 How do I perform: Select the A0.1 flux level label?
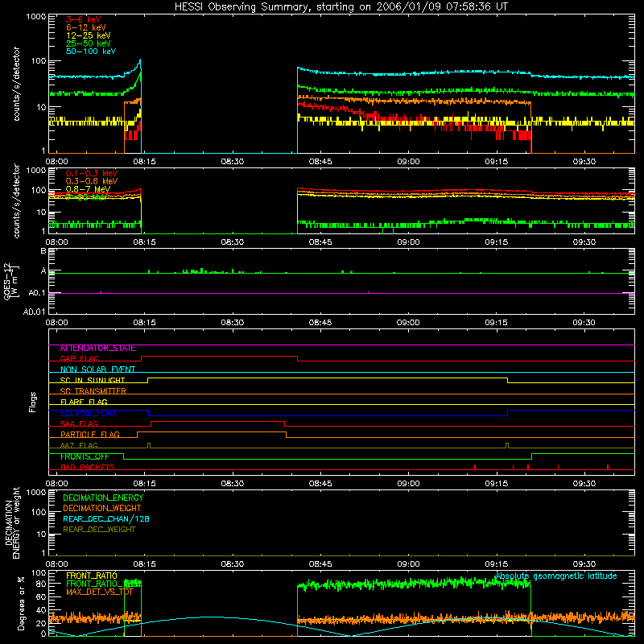coord(37,293)
